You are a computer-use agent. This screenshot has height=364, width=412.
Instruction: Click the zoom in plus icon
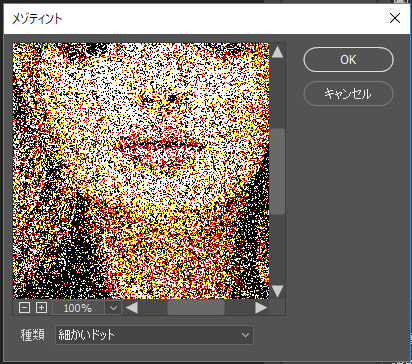[x=41, y=307]
